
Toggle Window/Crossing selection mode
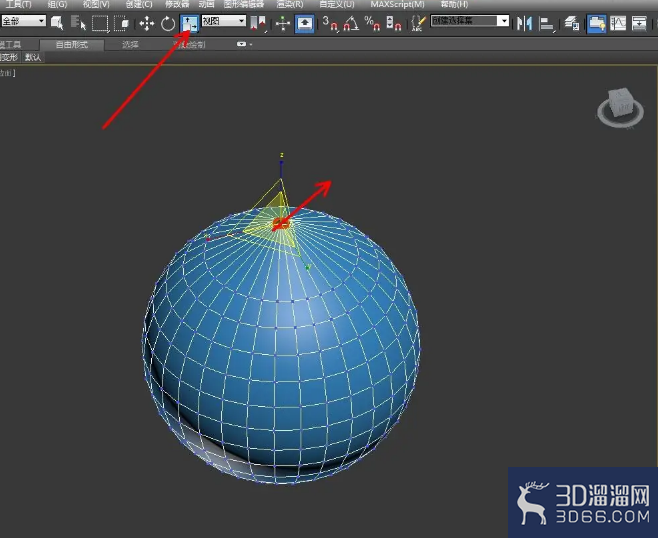tap(122, 23)
